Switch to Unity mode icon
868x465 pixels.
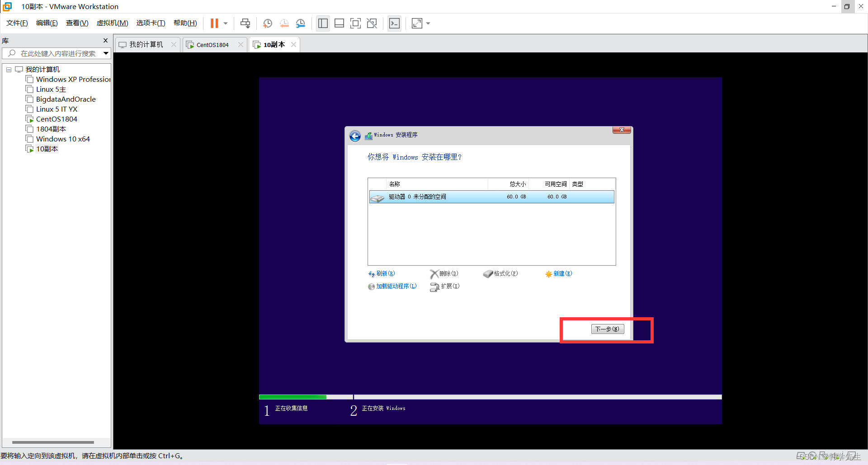pos(372,23)
